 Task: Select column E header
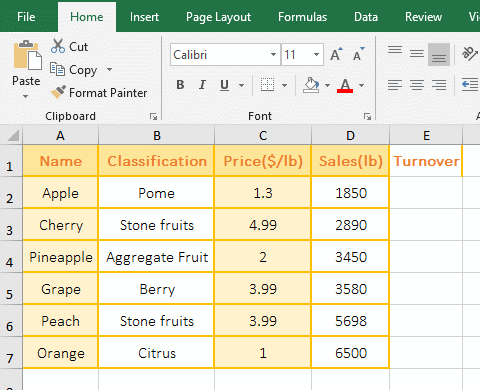(x=426, y=135)
